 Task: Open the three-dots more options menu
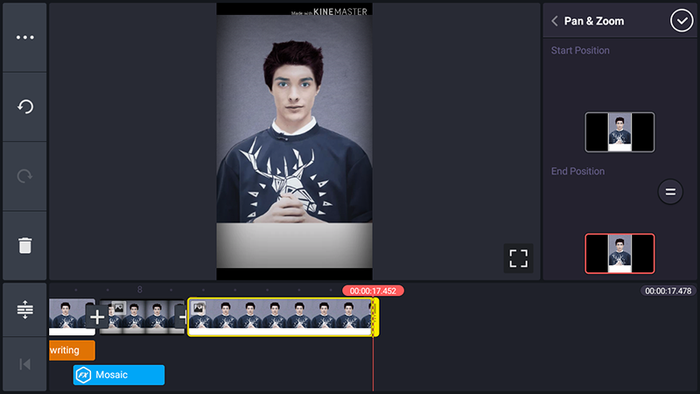25,37
